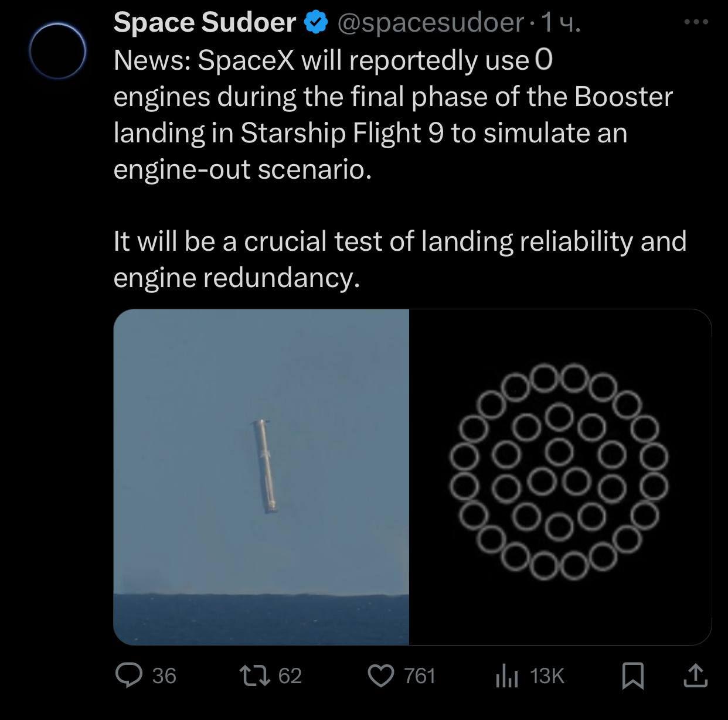This screenshot has height=720, width=728.
Task: Open the view analytics bar chart icon
Action: point(507,676)
